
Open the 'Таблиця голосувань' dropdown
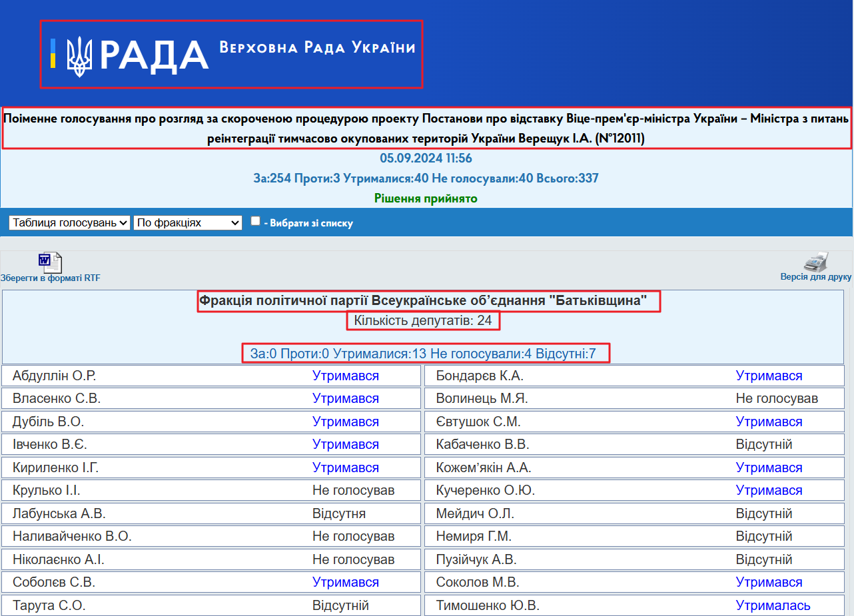[x=69, y=223]
